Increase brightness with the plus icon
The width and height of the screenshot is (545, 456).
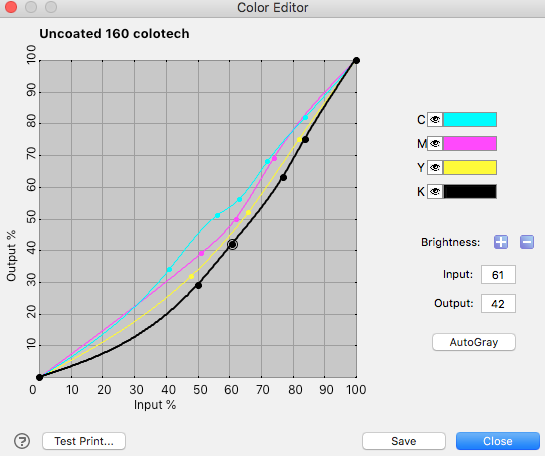[501, 242]
